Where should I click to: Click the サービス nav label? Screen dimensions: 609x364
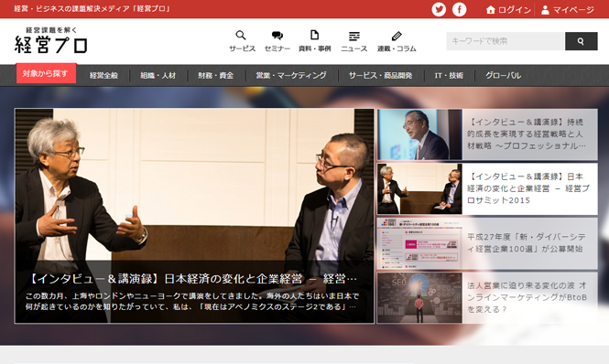point(242,48)
